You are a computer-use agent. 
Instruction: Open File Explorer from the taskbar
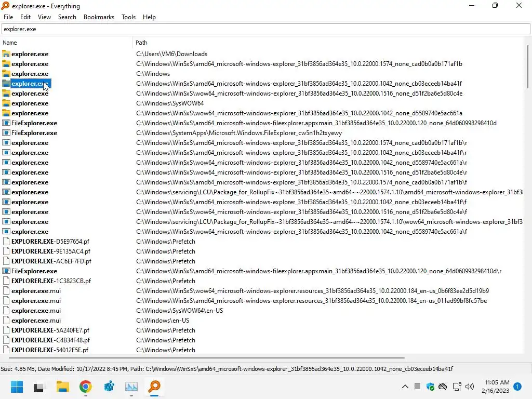pos(62,387)
